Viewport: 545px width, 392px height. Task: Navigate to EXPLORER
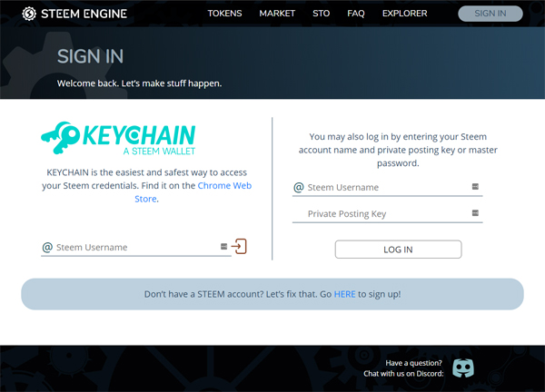404,15
